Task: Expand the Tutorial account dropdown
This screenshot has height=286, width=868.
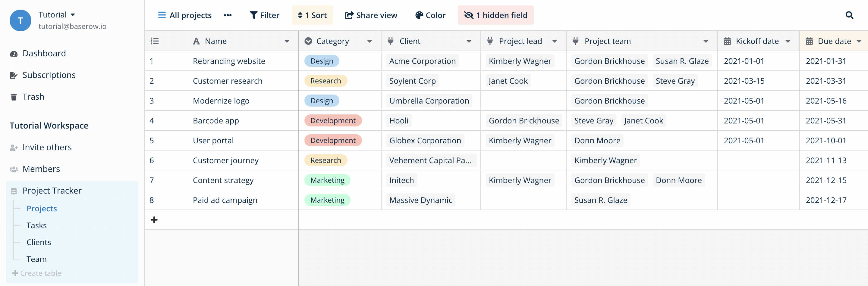Action: (73, 15)
